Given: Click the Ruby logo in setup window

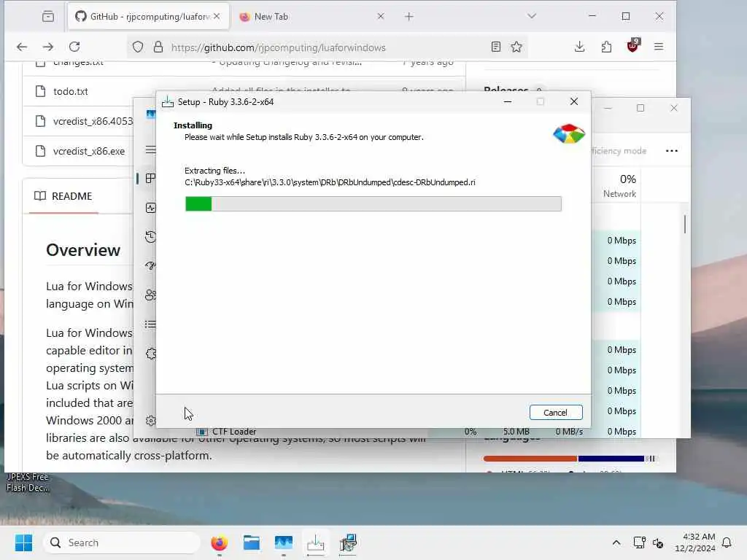Looking at the screenshot, I should (569, 134).
